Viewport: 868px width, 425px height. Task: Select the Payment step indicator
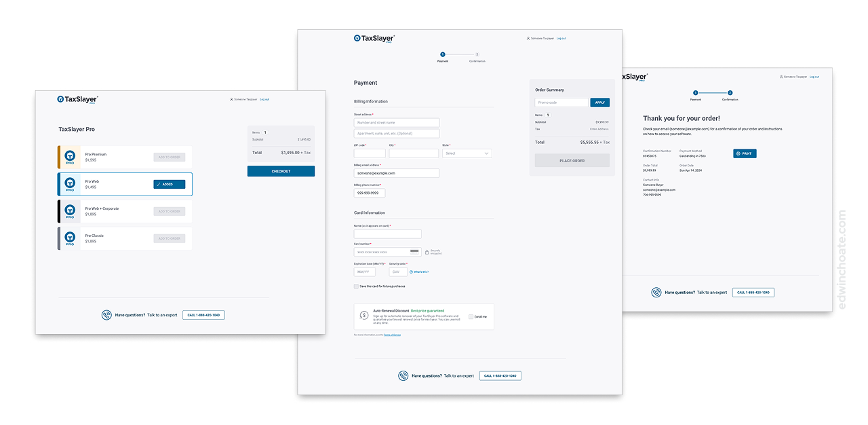(443, 54)
